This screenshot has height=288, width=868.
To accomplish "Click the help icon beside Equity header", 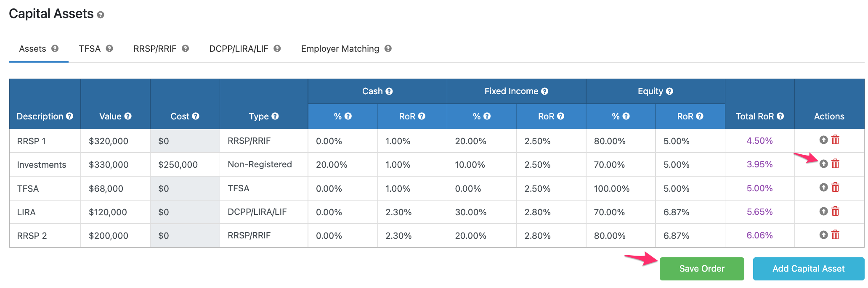I will click(x=669, y=91).
